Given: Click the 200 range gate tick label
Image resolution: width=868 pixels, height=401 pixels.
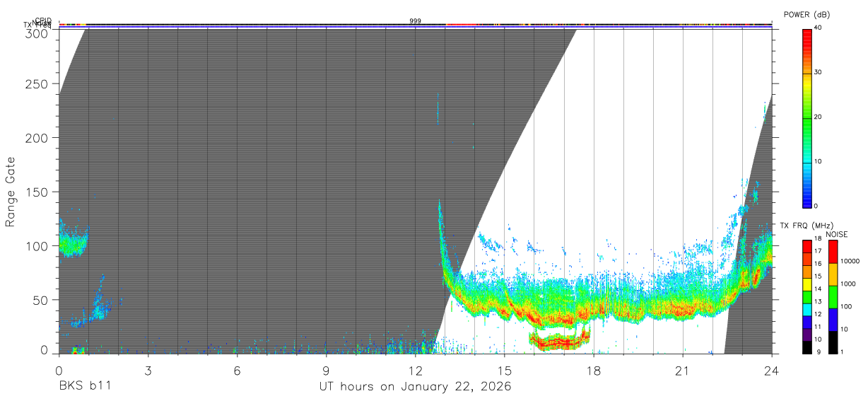Looking at the screenshot, I should coord(37,137).
